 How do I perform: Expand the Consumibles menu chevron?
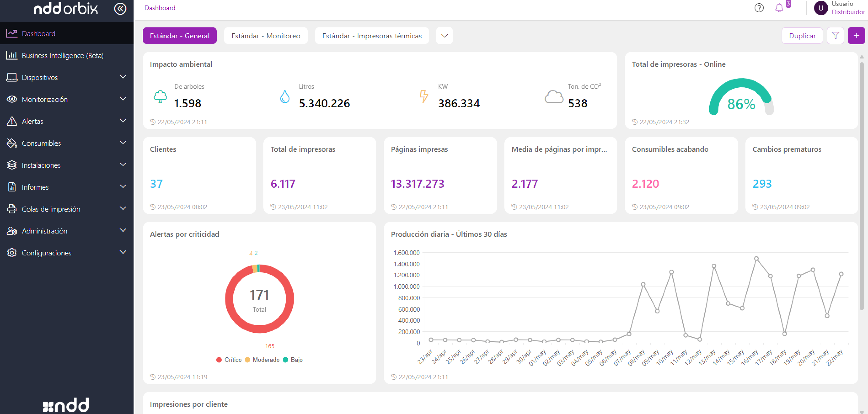[123, 143]
